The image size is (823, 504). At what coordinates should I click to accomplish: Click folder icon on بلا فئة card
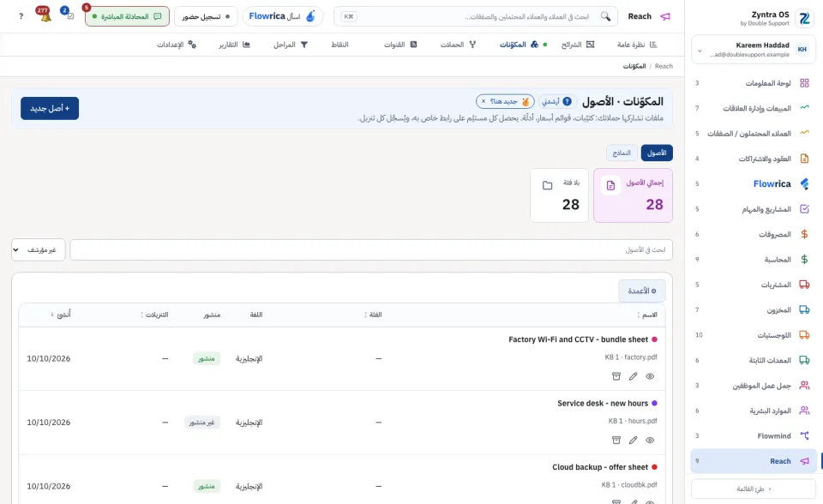click(x=548, y=185)
